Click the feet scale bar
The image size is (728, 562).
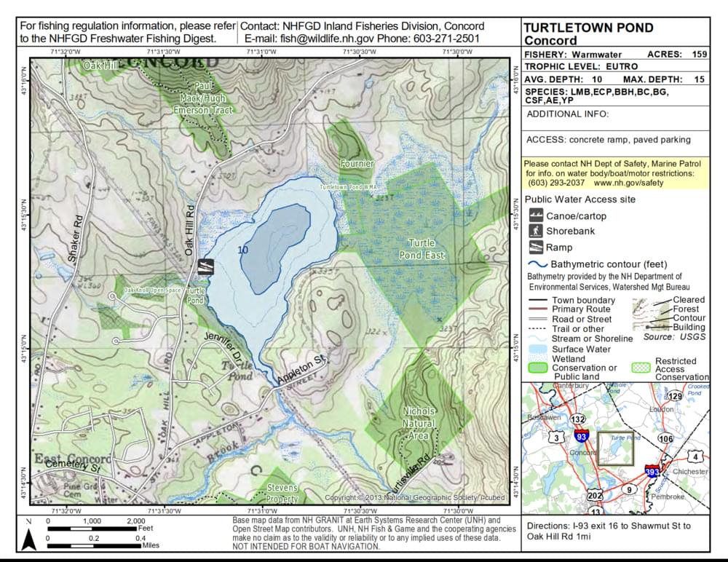[x=92, y=529]
